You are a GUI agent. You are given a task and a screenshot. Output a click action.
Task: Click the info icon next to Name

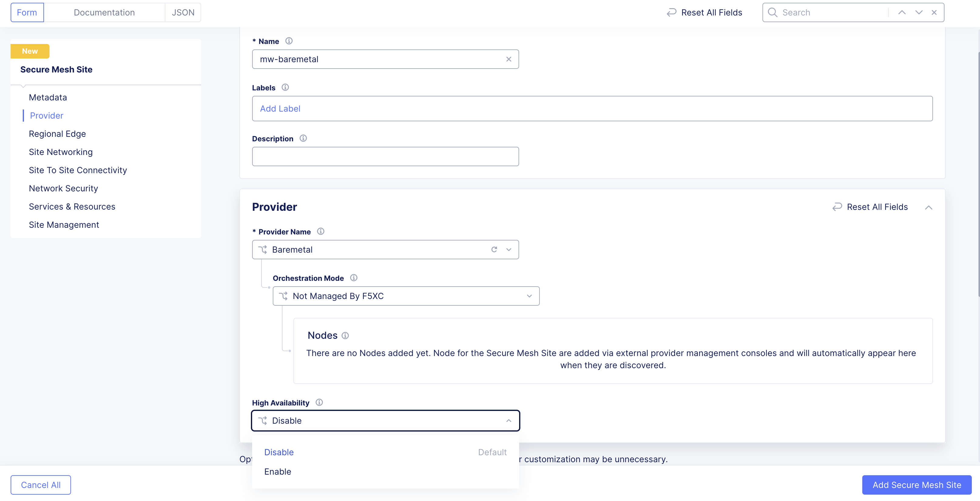[x=289, y=41]
